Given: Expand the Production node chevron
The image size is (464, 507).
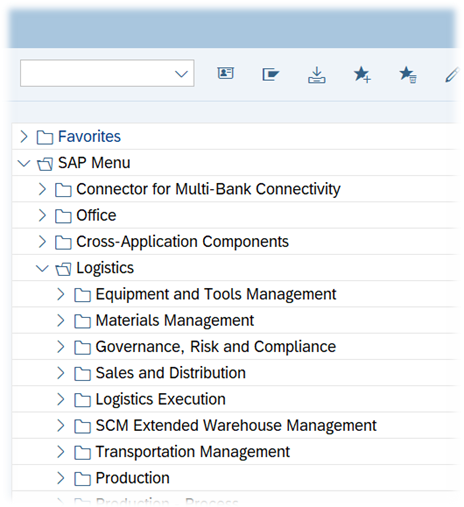Looking at the screenshot, I should (61, 478).
